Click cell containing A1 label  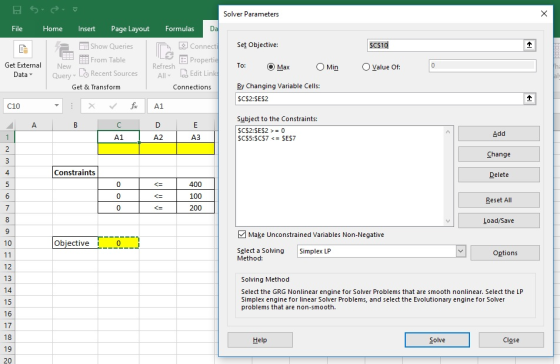click(x=119, y=137)
